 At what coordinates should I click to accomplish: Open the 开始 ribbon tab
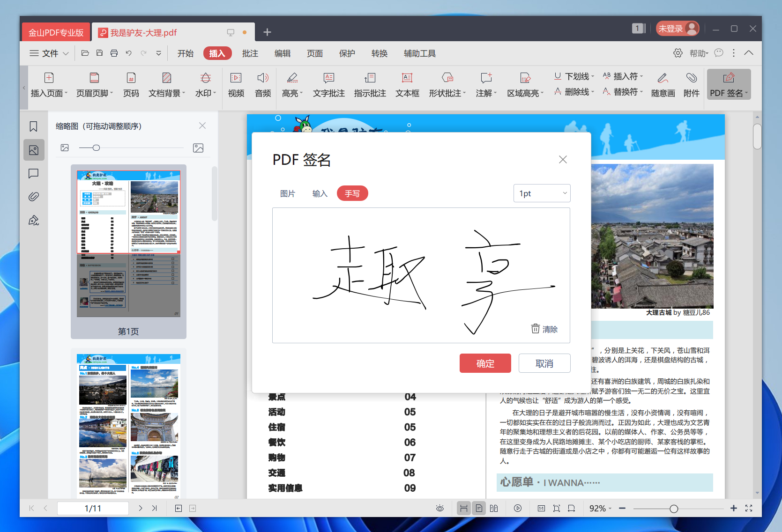186,53
